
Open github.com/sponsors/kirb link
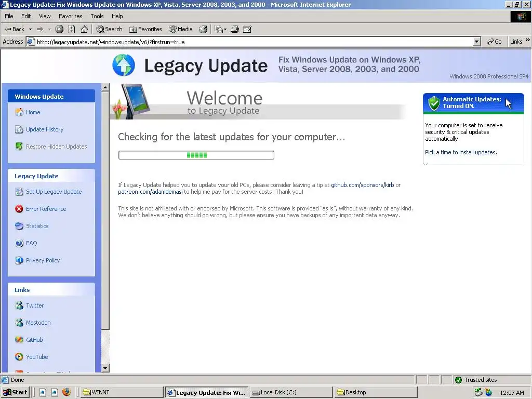coord(362,185)
